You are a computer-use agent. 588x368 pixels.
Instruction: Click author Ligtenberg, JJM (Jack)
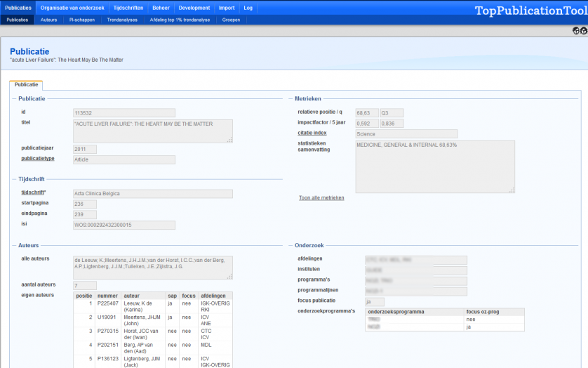coord(142,362)
